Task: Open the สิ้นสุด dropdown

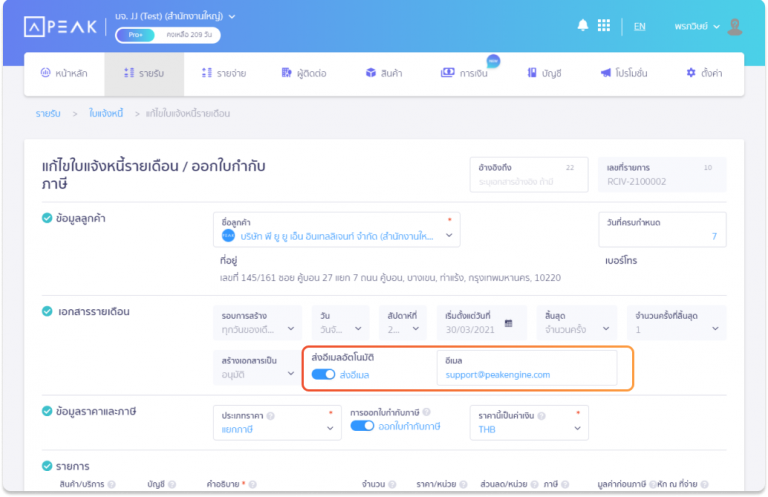Action: tap(577, 323)
